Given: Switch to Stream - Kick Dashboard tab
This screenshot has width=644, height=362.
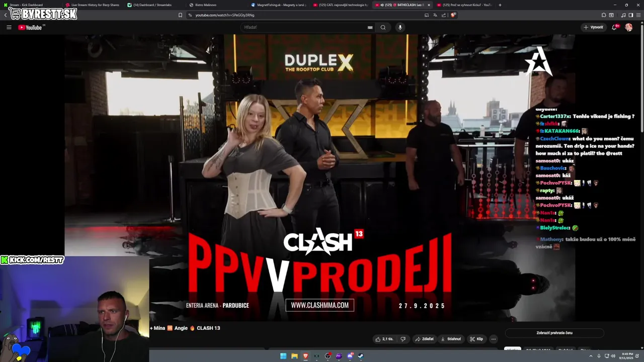Looking at the screenshot, I should [30, 5].
